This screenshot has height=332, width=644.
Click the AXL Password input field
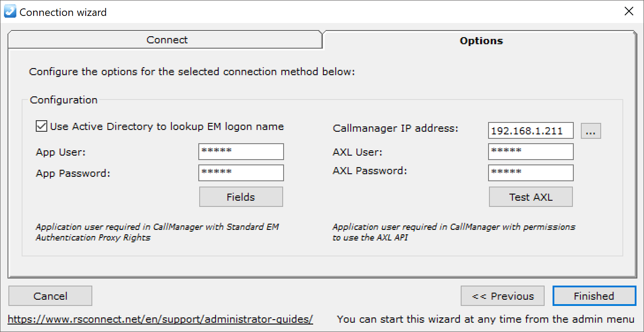[x=531, y=173]
